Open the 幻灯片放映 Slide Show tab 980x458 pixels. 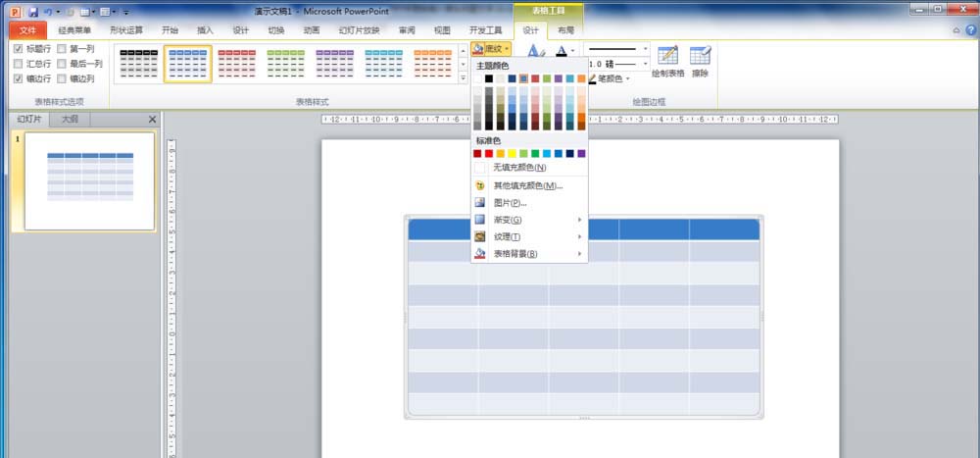pos(359,30)
